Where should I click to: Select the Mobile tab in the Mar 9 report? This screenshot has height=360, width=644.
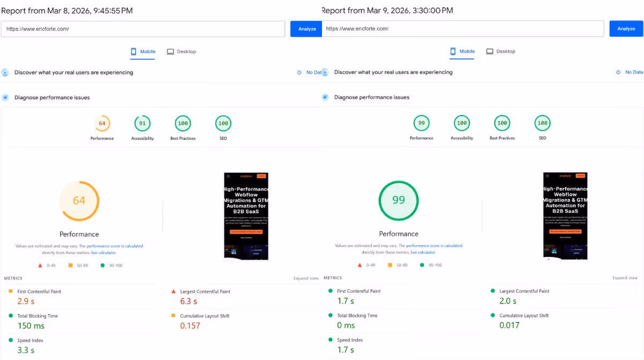click(x=463, y=52)
